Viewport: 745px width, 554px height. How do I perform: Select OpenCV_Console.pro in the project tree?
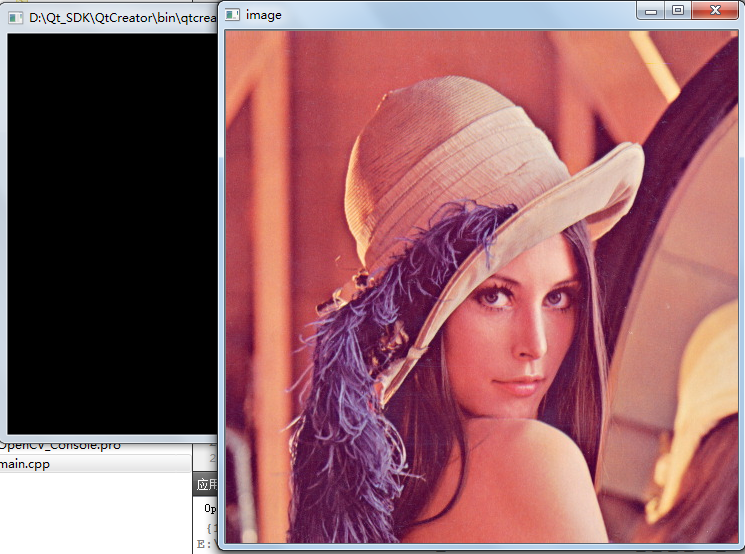[x=60, y=446]
